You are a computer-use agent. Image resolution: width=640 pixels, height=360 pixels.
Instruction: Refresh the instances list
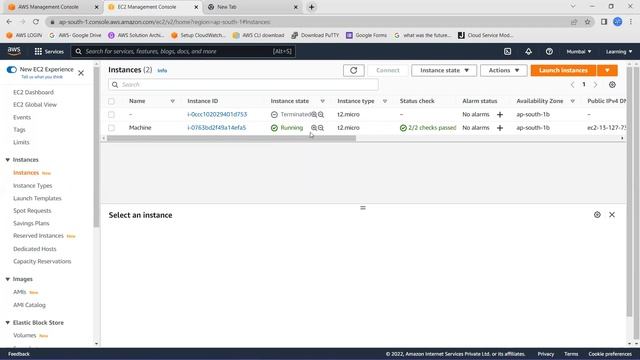pyautogui.click(x=353, y=70)
